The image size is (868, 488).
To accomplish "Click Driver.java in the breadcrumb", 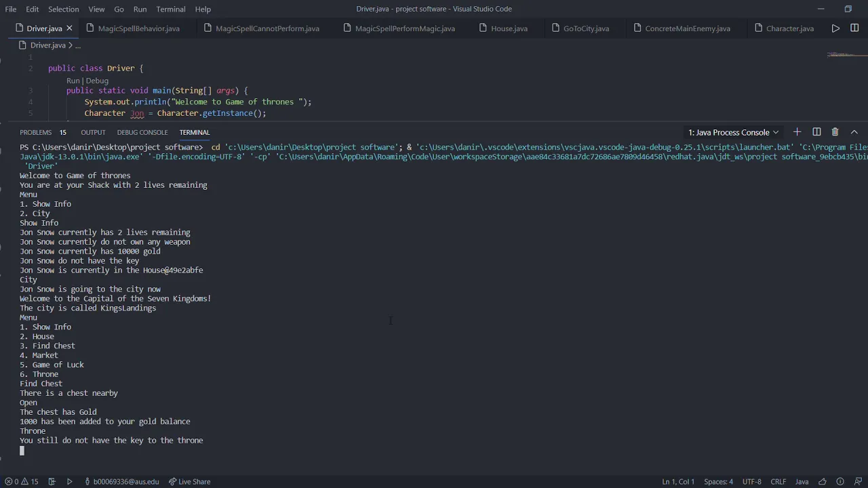I will click(x=47, y=45).
